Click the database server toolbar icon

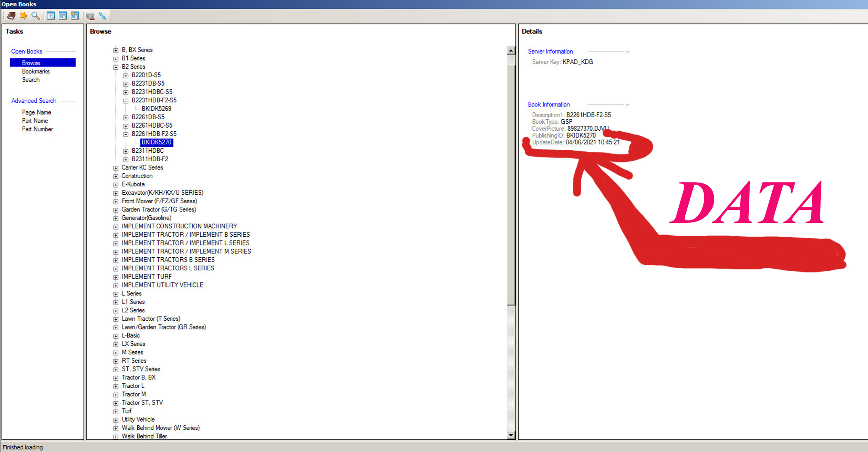90,16
